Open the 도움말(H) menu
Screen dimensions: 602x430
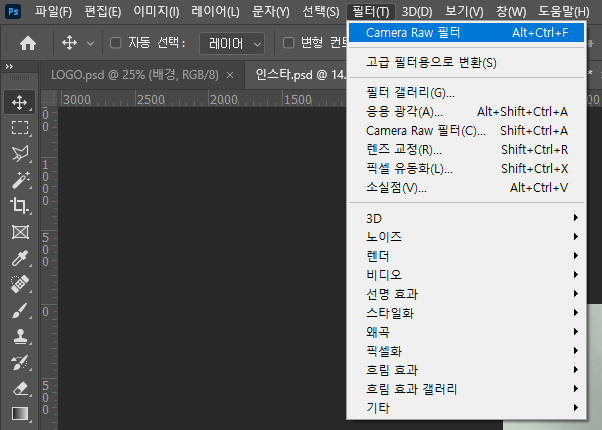coord(564,12)
